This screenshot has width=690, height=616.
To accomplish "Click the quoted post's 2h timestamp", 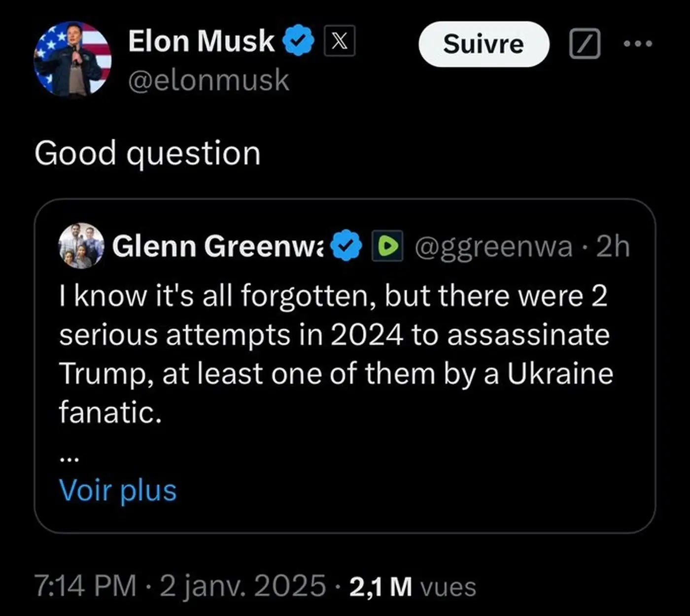I will click(613, 246).
